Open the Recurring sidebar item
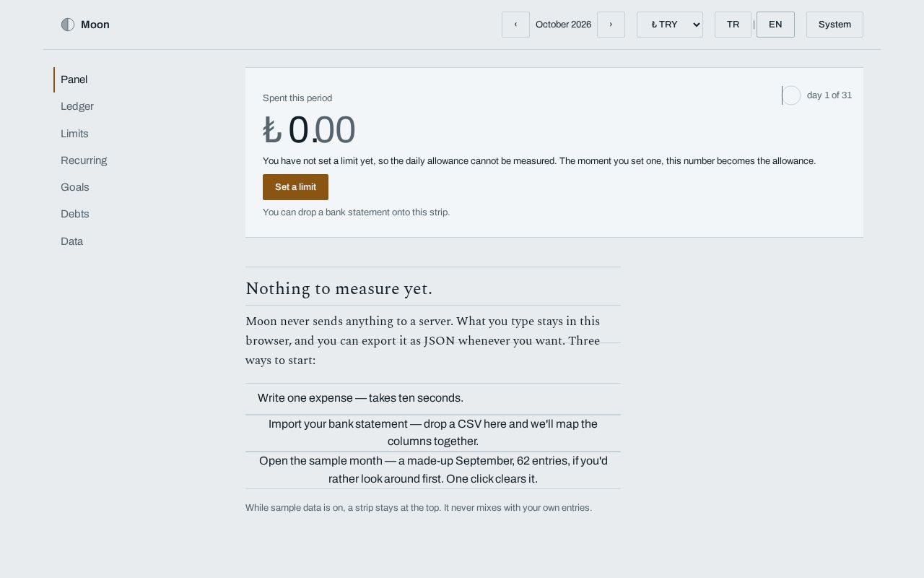The width and height of the screenshot is (924, 578). coord(84,160)
